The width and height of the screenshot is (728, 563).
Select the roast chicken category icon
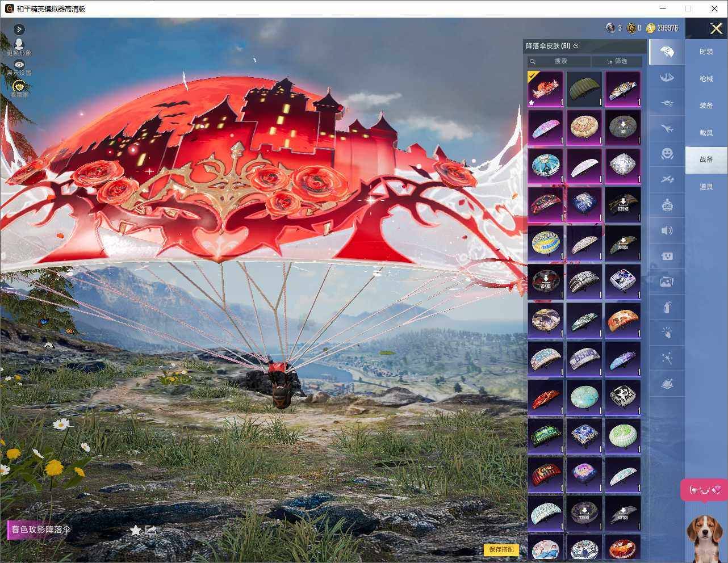coord(667,384)
